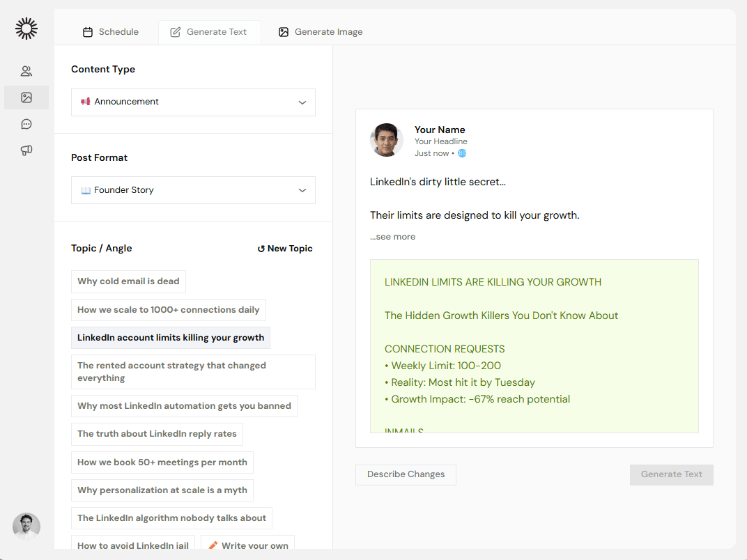
Task: Open the people/contacts sidebar icon
Action: (26, 71)
